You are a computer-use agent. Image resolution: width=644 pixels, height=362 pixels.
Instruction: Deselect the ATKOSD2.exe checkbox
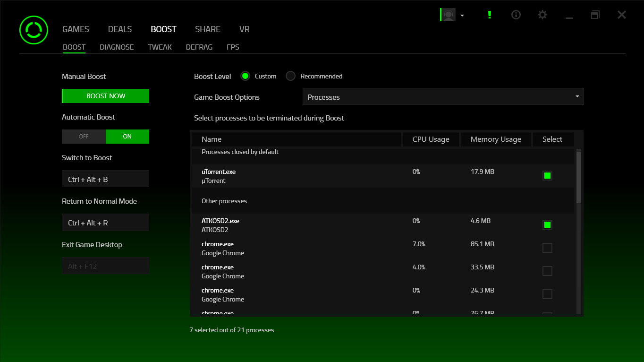pos(547,224)
